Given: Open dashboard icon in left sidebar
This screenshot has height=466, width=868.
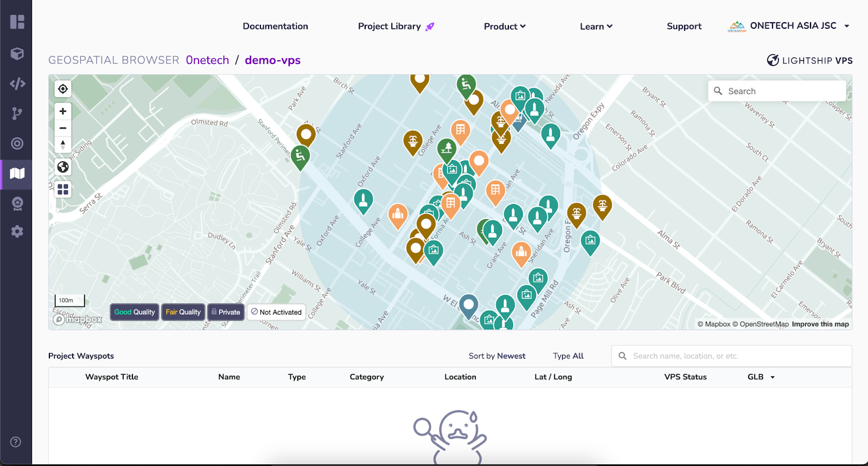Looking at the screenshot, I should (17, 22).
